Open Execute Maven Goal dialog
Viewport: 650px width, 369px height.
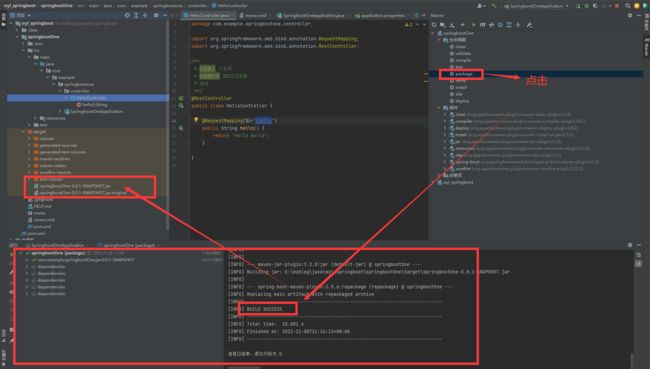(x=483, y=25)
